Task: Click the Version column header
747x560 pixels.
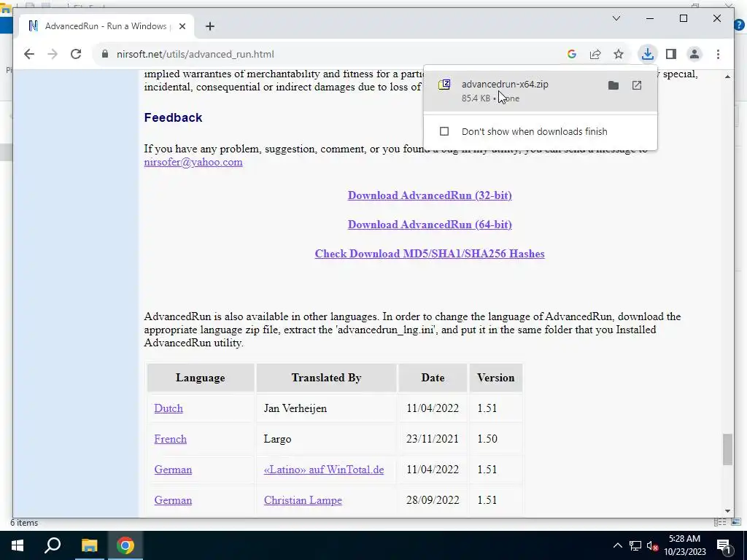Action: pos(496,378)
